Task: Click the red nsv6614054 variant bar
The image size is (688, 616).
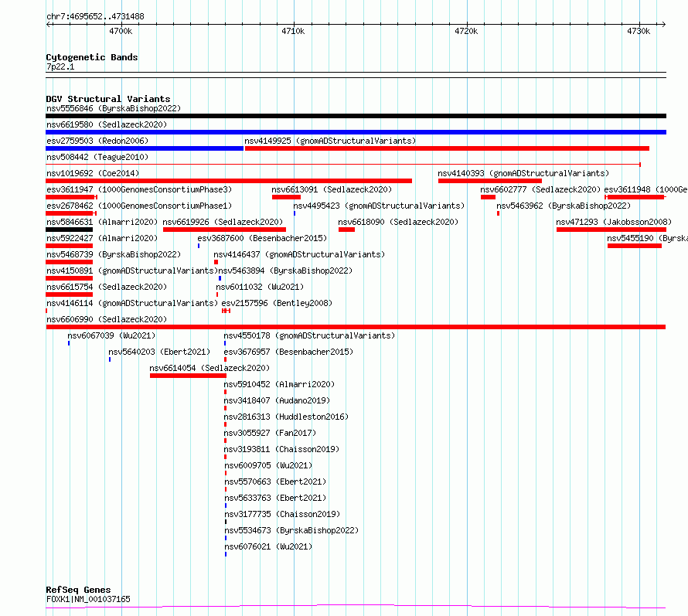Action: pyautogui.click(x=189, y=376)
